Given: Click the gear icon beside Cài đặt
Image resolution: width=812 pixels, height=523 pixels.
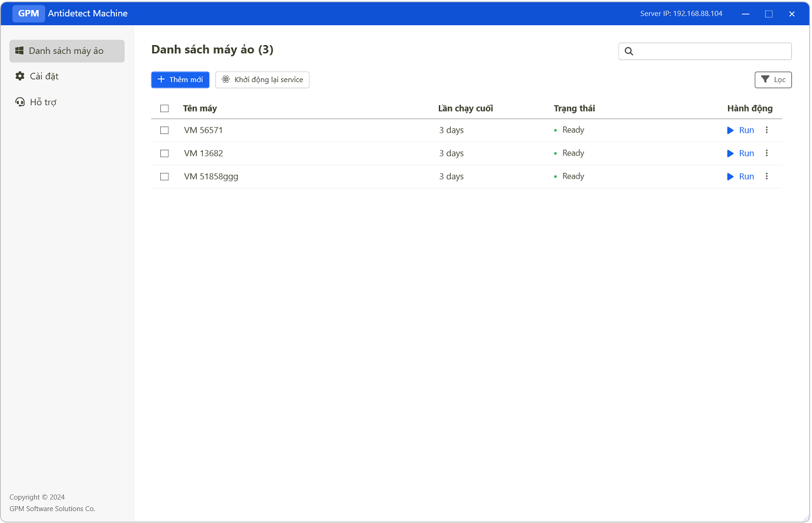Looking at the screenshot, I should pos(20,76).
